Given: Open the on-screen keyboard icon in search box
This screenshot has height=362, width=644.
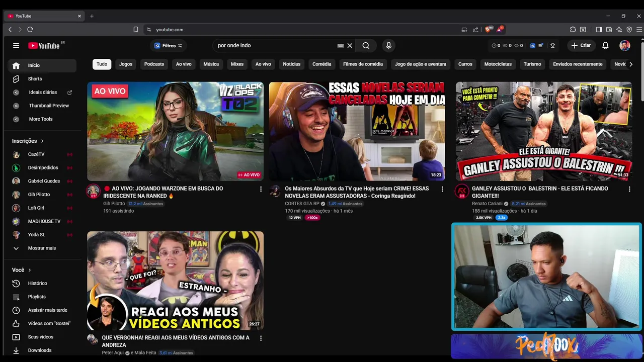Looking at the screenshot, I should pyautogui.click(x=341, y=46).
